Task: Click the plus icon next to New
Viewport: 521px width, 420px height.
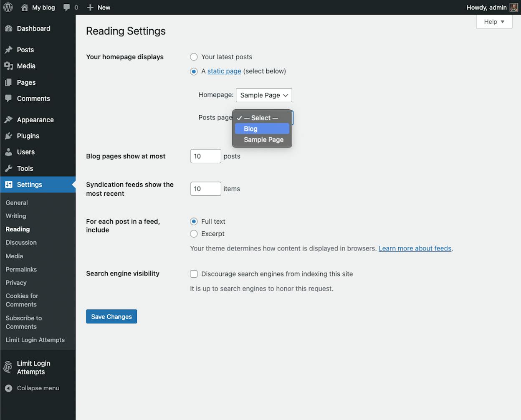Action: (x=90, y=8)
